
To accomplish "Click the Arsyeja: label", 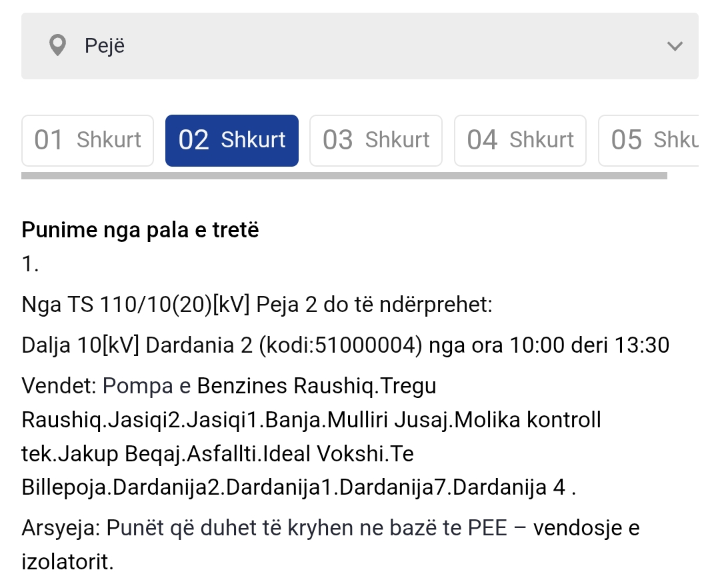I will (60, 528).
